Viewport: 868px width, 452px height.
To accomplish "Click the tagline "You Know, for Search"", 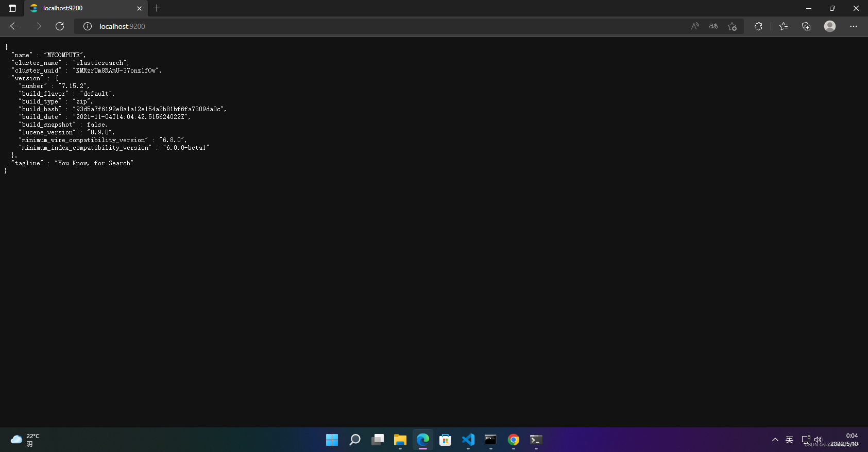I will click(x=94, y=163).
